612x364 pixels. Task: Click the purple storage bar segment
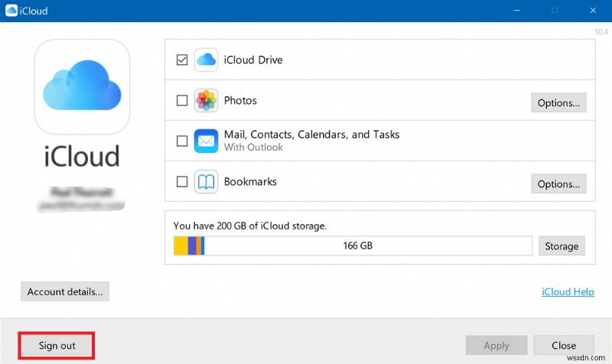(x=192, y=245)
